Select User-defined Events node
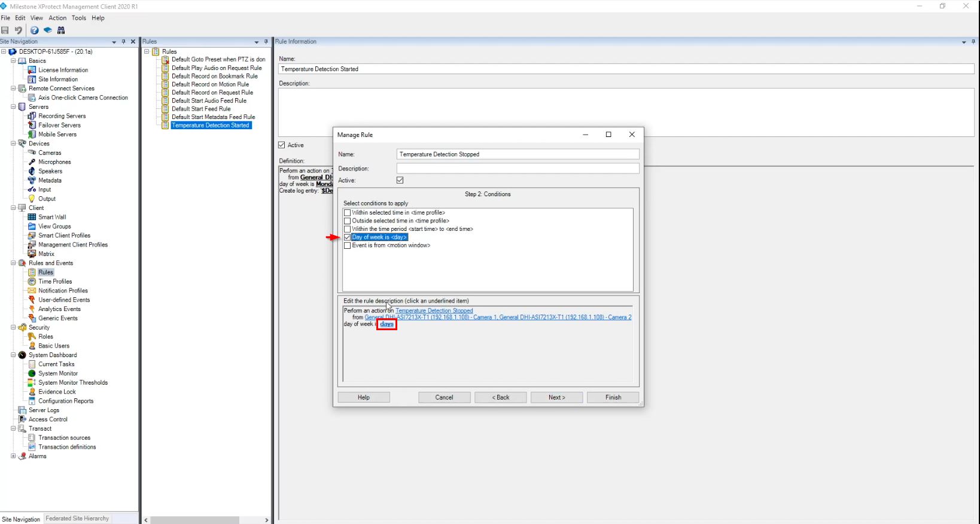This screenshot has height=524, width=980. tap(64, 300)
